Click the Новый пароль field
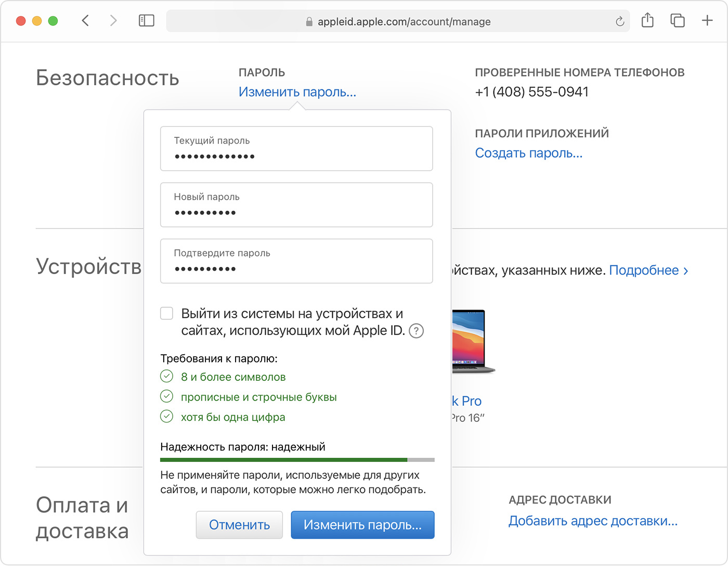The image size is (728, 566). (296, 205)
